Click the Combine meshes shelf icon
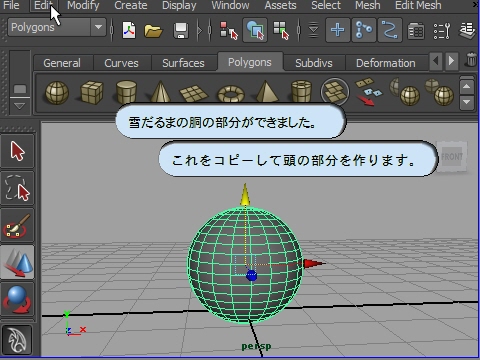The image size is (480, 360). pos(404,92)
